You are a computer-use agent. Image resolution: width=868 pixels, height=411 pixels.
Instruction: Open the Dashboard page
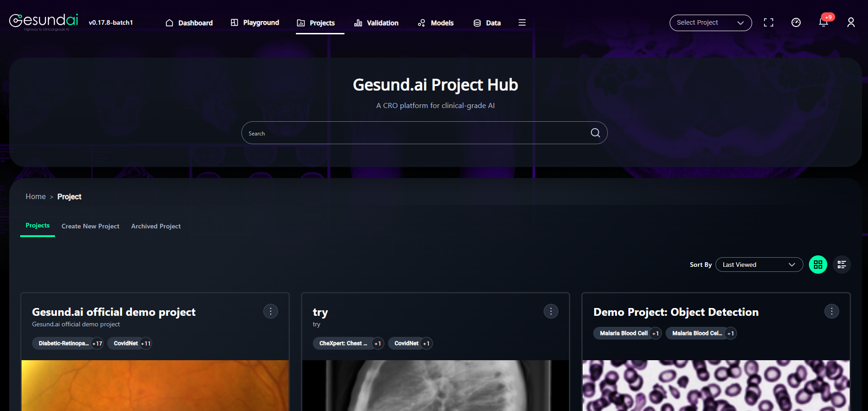(x=189, y=23)
